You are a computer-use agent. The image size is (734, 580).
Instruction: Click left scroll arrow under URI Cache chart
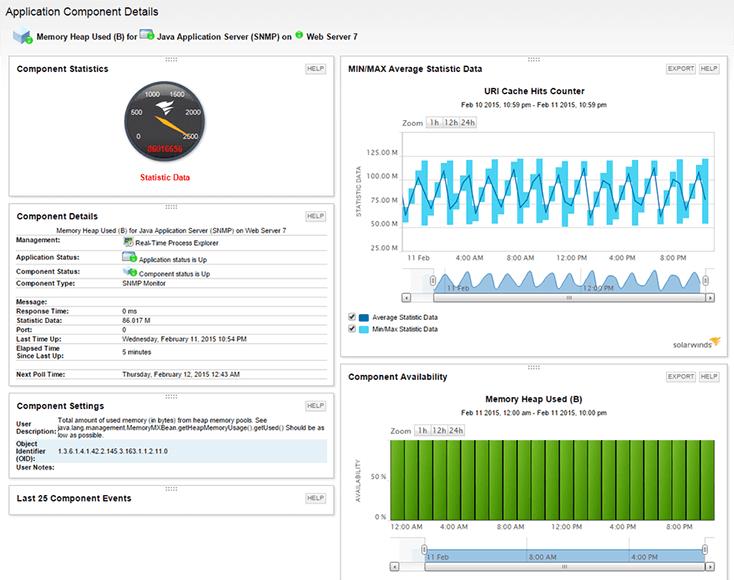pos(406,298)
